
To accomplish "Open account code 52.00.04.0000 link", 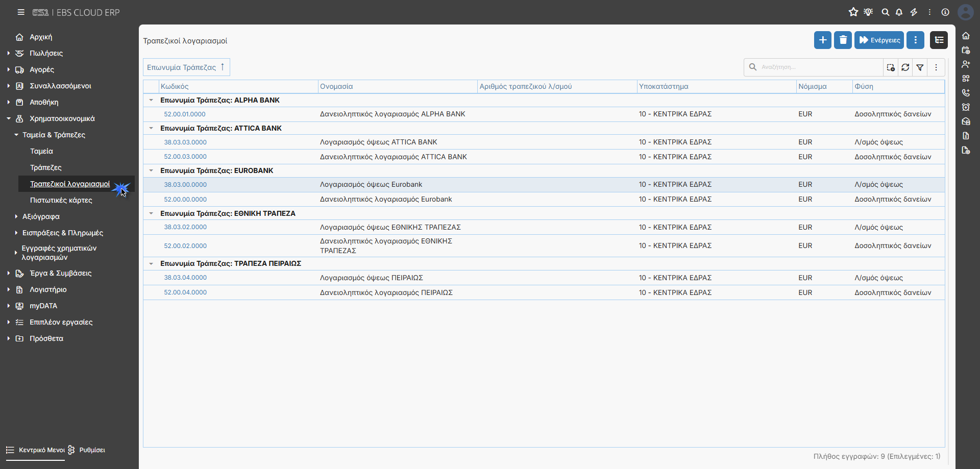I will tap(185, 292).
